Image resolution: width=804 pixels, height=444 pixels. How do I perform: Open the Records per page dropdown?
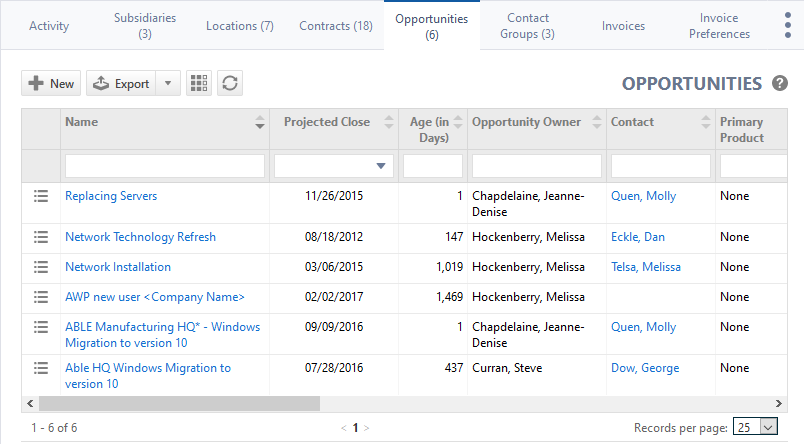755,427
